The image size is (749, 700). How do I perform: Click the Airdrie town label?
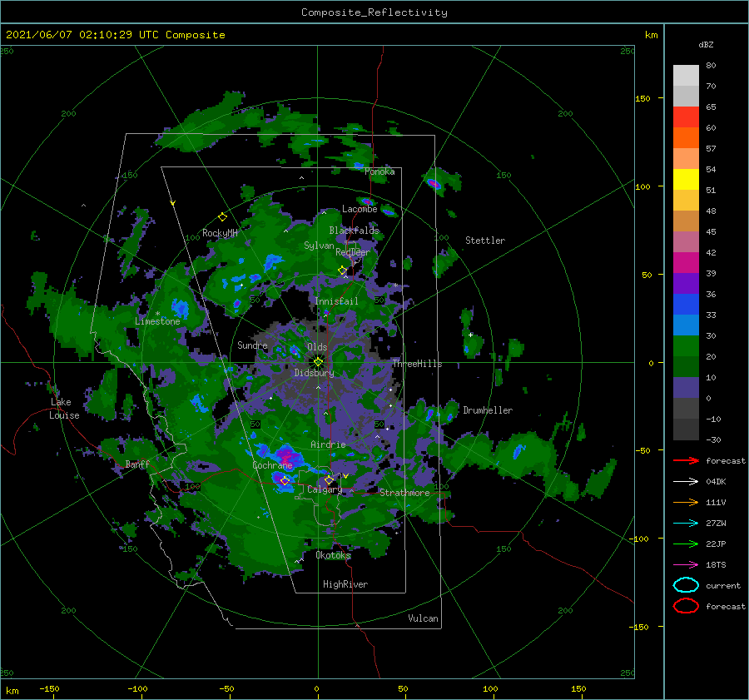(x=328, y=444)
